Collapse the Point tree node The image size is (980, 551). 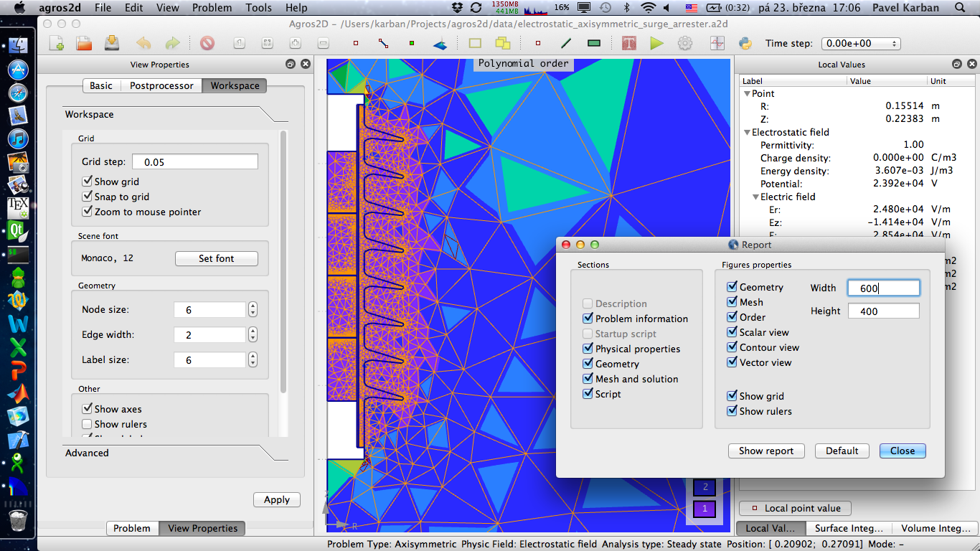(x=747, y=93)
